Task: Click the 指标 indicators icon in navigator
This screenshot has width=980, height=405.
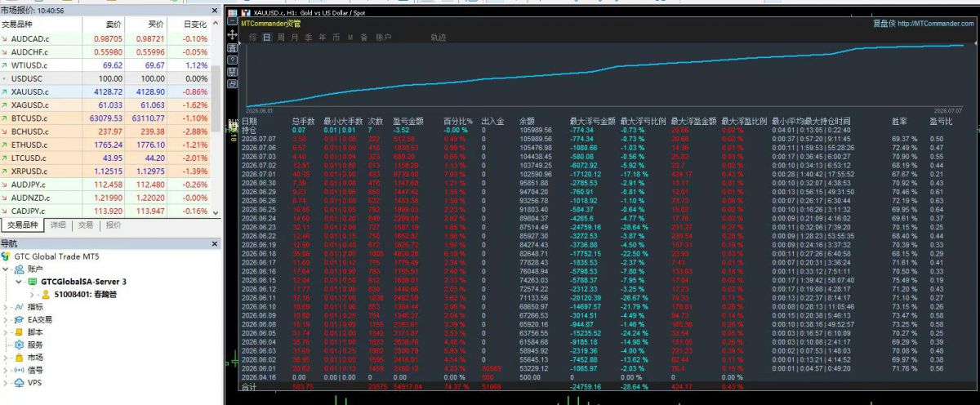Action: [19, 306]
